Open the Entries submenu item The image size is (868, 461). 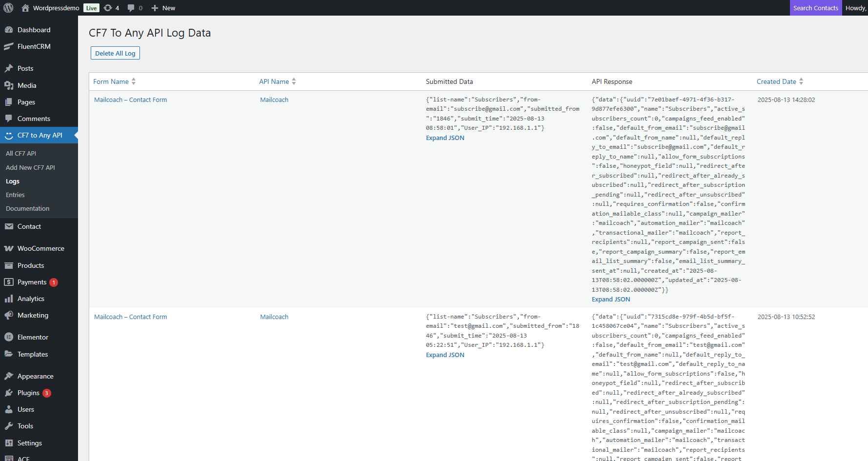pyautogui.click(x=15, y=195)
